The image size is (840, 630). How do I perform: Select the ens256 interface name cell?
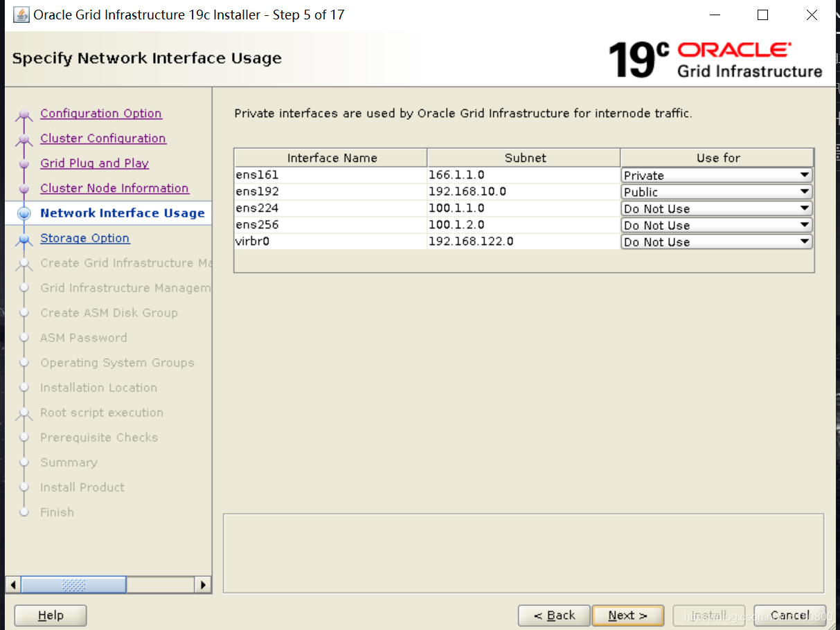(x=331, y=225)
